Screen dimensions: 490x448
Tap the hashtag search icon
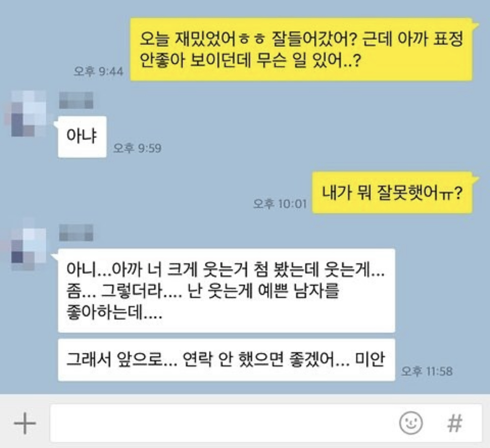pos(455,423)
